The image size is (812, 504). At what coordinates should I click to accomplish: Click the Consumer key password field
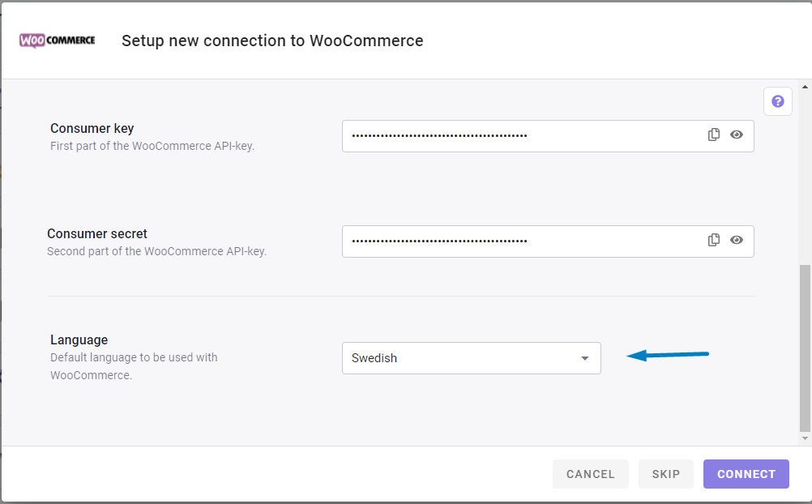pos(523,136)
